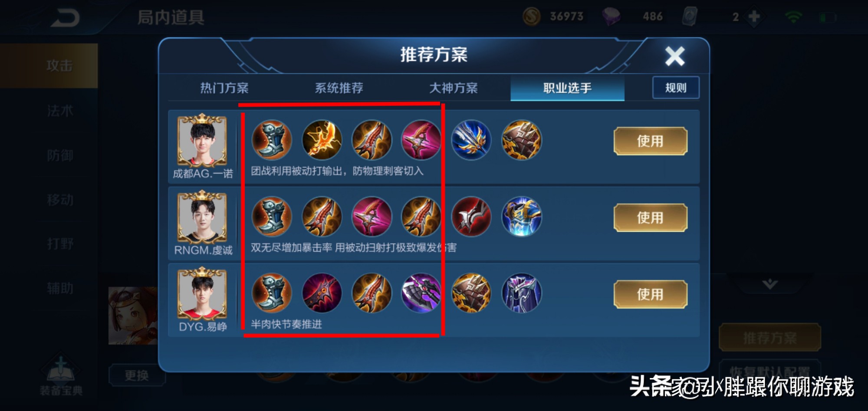This screenshot has height=411, width=868.
Task: Open the 系统推荐 tab
Action: [339, 88]
